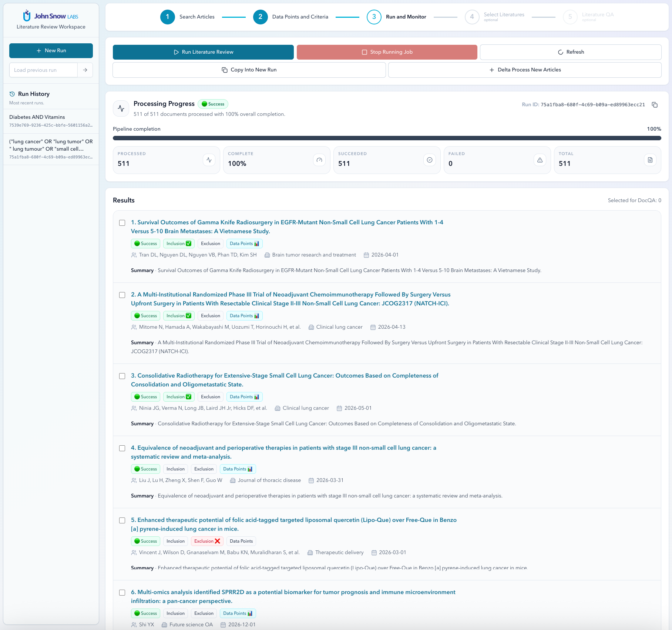This screenshot has height=630, width=672.
Task: Click the Success status badge in Processing Progress
Action: [213, 104]
